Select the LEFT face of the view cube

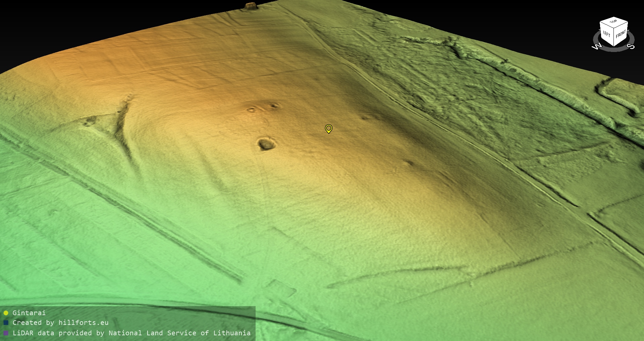pos(607,34)
